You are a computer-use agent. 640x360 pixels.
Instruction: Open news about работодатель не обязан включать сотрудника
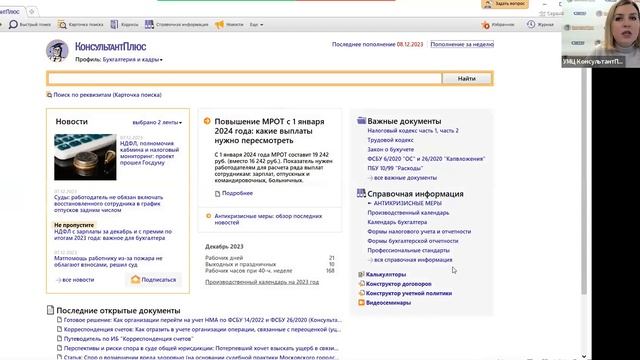click(x=109, y=204)
